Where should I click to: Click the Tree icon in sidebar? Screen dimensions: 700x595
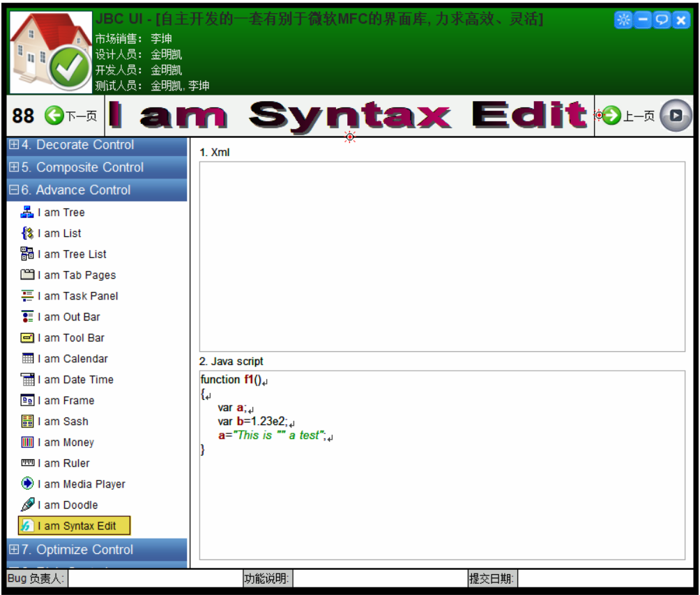pyautogui.click(x=27, y=212)
